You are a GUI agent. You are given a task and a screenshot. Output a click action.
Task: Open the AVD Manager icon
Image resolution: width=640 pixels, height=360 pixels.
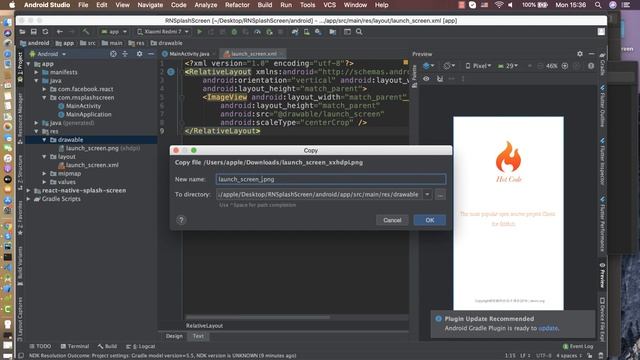point(307,31)
